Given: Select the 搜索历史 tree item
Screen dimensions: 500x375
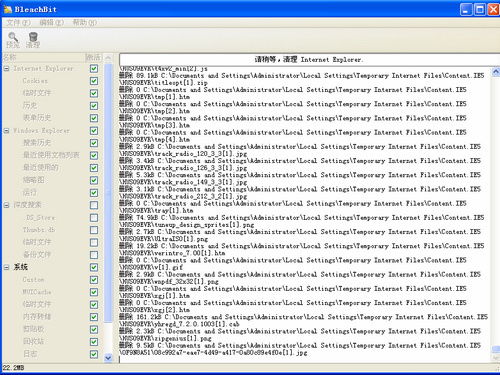Looking at the screenshot, I should (37, 143).
